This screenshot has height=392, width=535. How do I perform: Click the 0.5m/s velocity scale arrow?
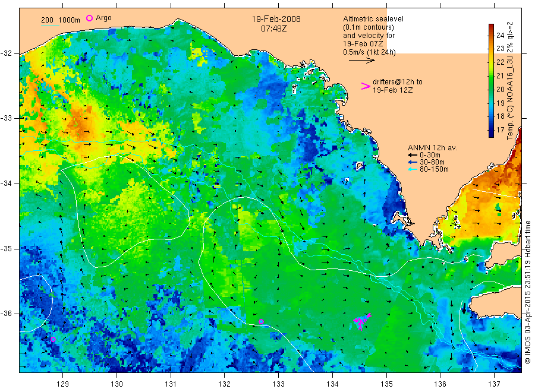pos(361,61)
